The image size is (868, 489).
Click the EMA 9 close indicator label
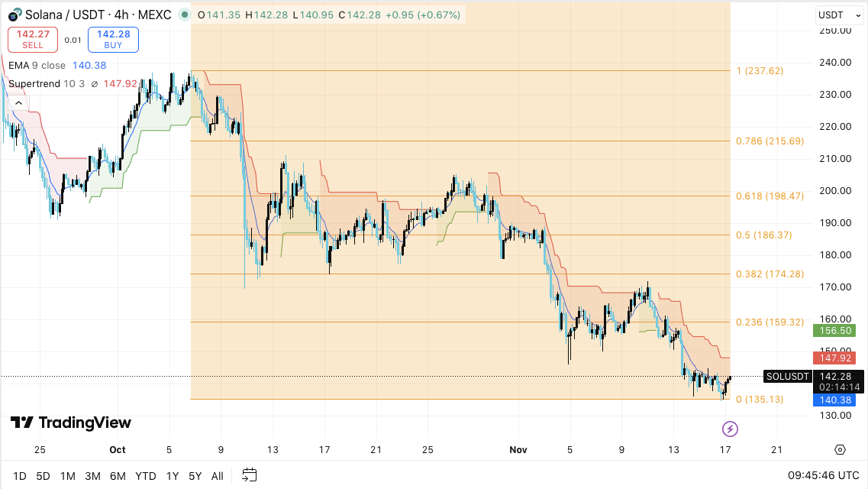pos(37,66)
